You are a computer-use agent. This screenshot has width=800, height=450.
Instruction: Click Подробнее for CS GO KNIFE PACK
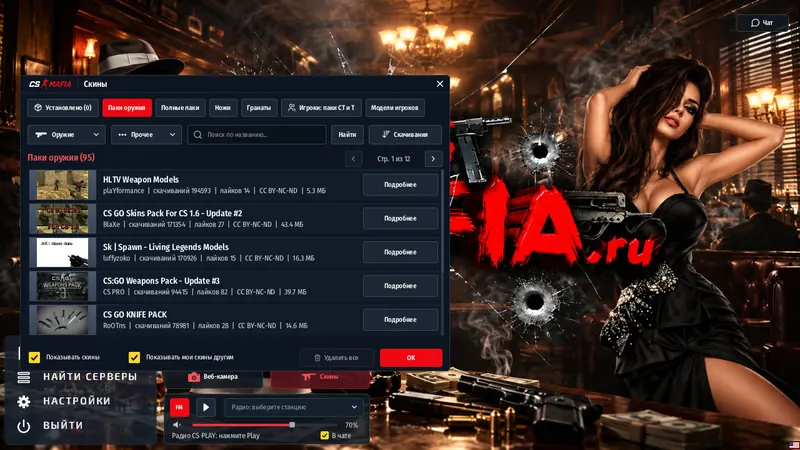(400, 319)
